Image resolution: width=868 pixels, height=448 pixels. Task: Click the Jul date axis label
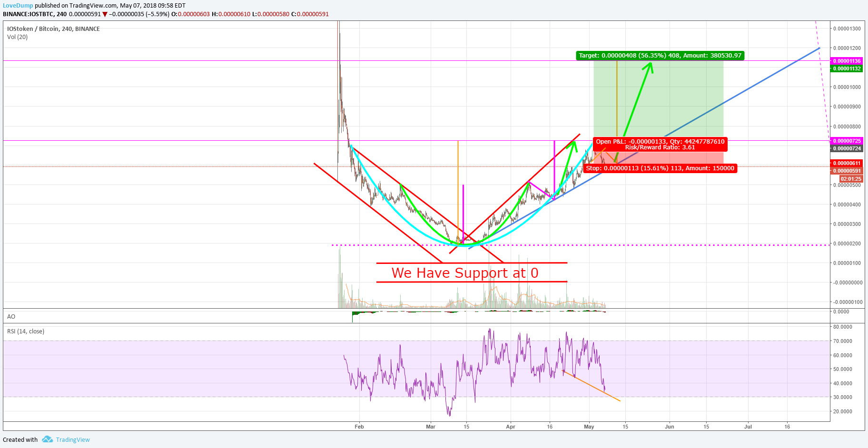coord(748,427)
